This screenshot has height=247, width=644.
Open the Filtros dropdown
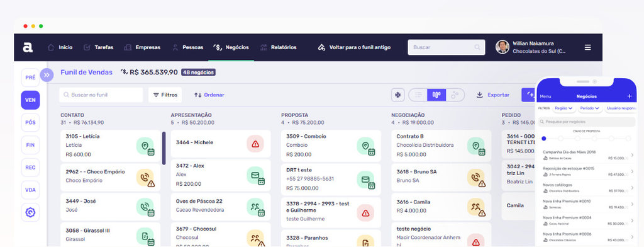point(165,95)
